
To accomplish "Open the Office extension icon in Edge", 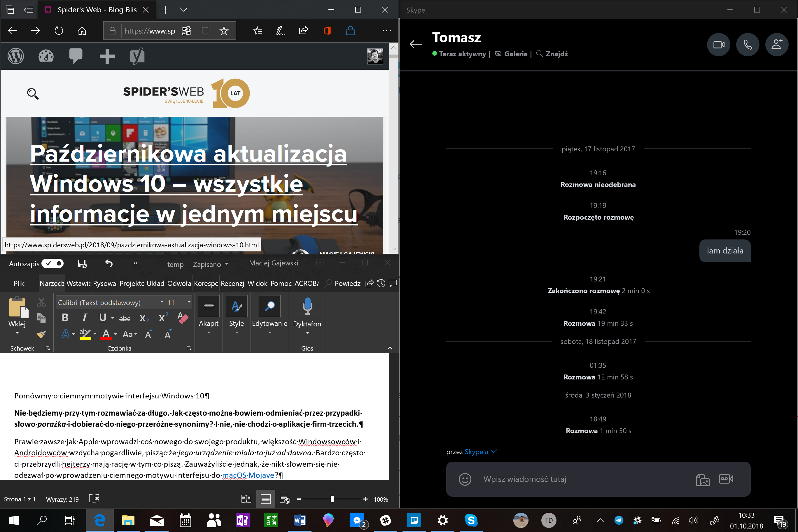I will 327,31.
